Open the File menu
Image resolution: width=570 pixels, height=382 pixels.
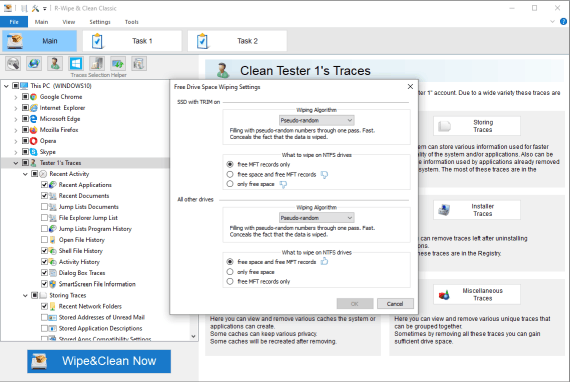14,22
